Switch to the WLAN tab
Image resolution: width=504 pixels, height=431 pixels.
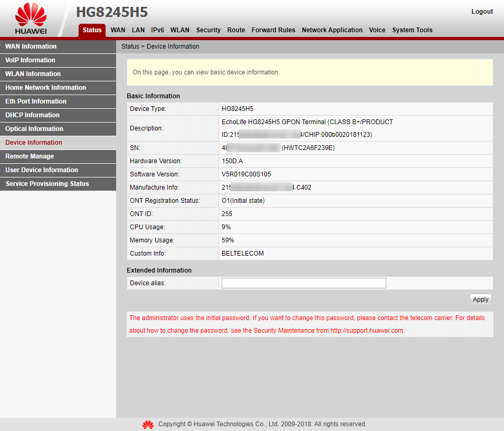179,30
